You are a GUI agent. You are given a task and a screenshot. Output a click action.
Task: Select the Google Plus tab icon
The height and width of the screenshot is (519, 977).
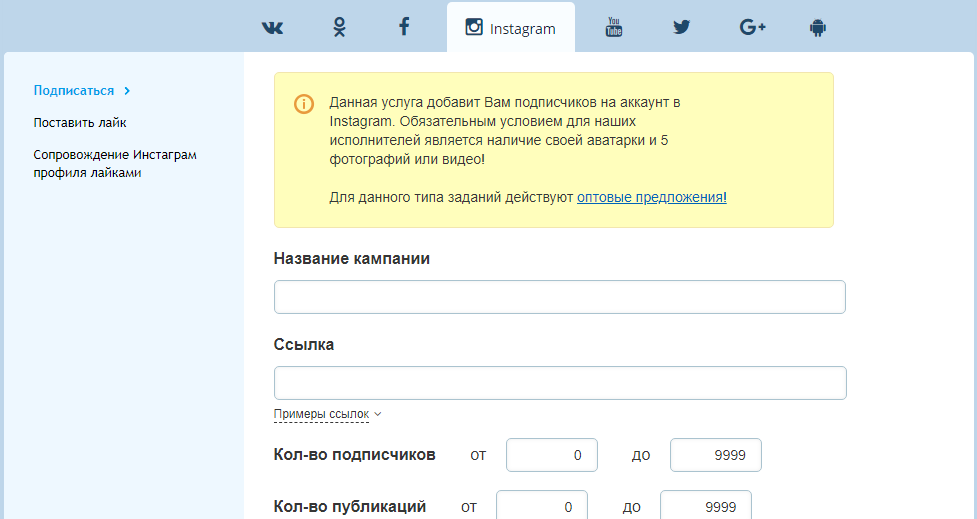752,28
